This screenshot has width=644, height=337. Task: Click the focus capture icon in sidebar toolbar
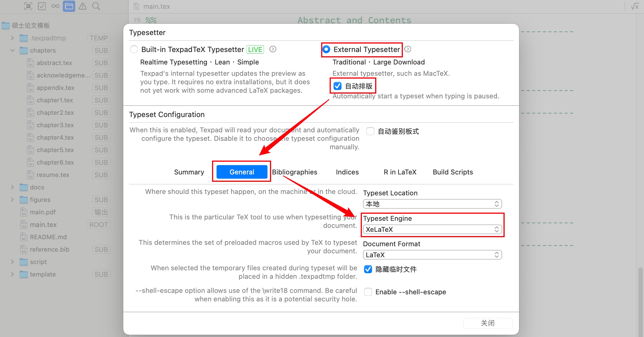(28, 6)
